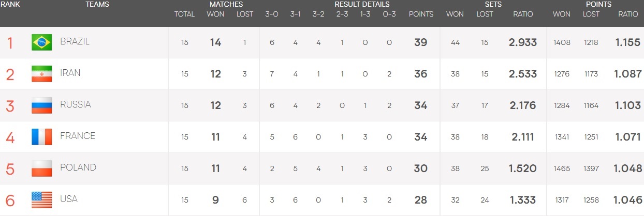The image size is (644, 216).
Task: Click the RANK column header
Action: 10,4
